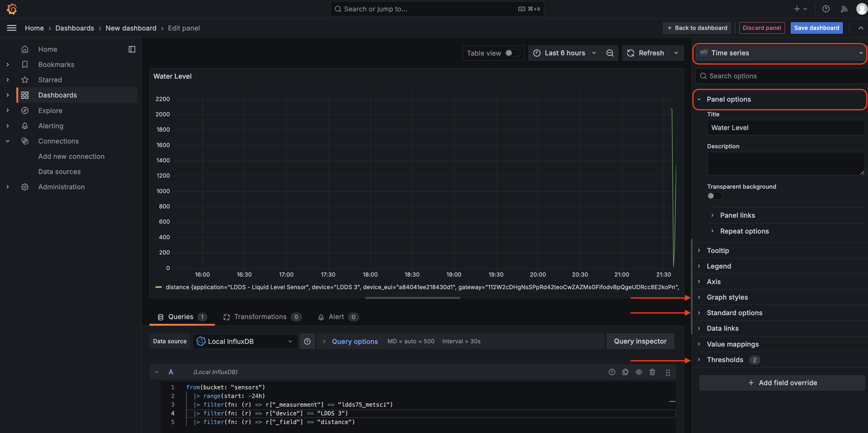Duplicate query A with the copy icon
Image resolution: width=868 pixels, height=433 pixels.
tap(625, 372)
